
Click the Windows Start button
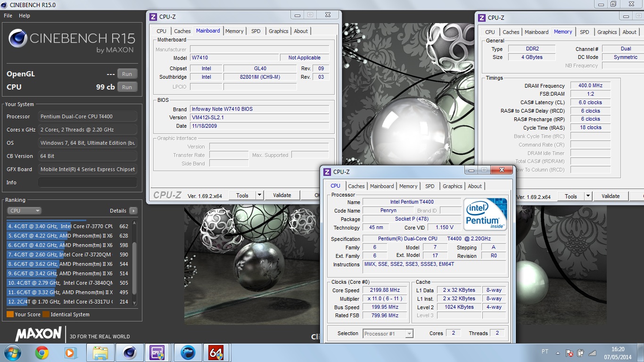pyautogui.click(x=12, y=353)
